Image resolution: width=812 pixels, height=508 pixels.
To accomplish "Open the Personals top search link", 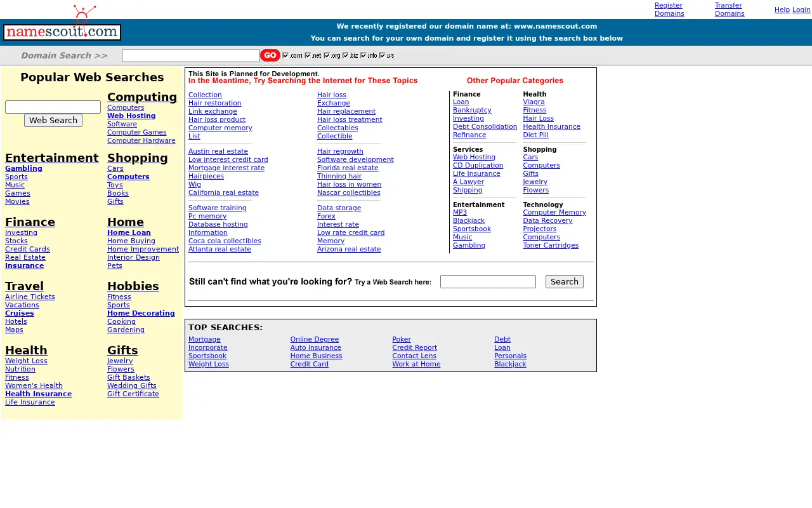I will [x=510, y=356].
